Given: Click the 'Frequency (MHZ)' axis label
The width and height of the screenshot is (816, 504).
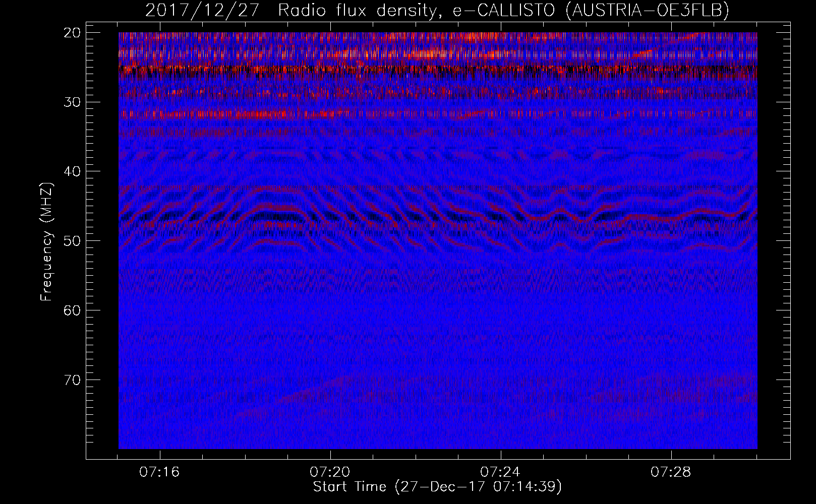Looking at the screenshot, I should click(46, 242).
